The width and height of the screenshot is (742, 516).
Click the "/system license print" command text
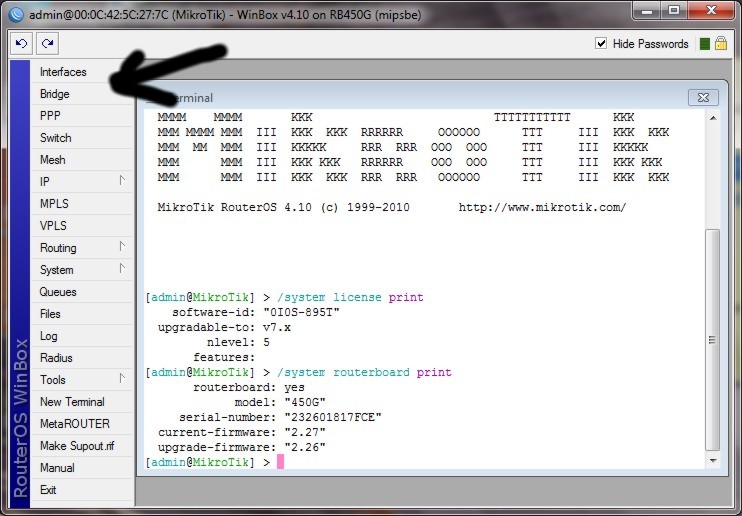[x=350, y=297]
